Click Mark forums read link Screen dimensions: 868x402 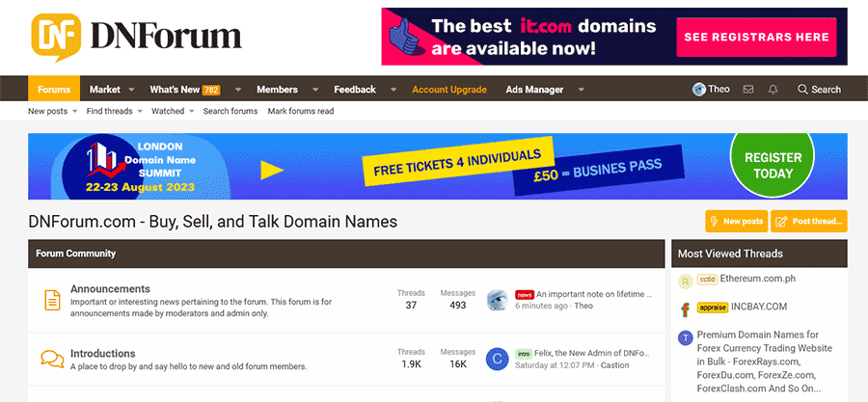[301, 111]
